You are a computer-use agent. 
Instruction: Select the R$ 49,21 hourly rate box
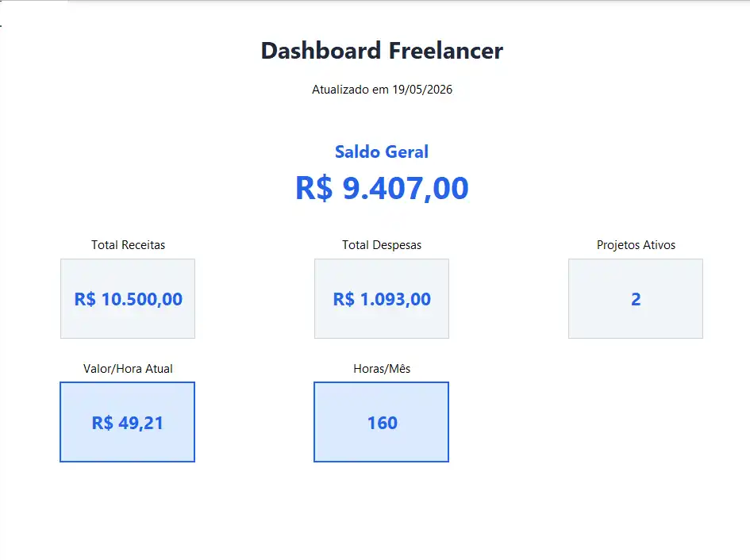coord(127,422)
